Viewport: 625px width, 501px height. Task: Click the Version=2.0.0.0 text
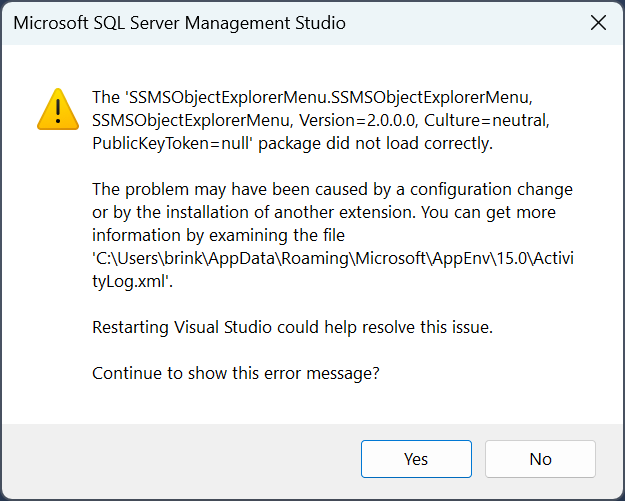[x=358, y=120]
